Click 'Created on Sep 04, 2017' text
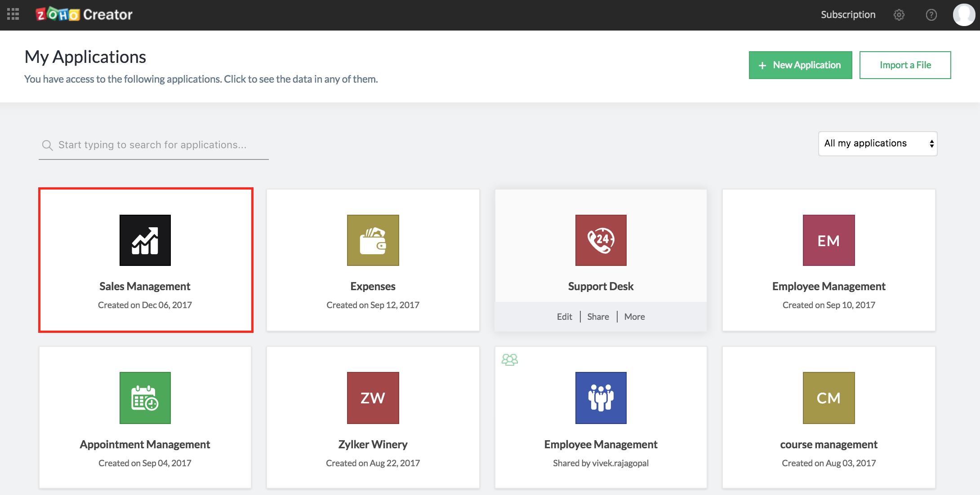This screenshot has width=980, height=495. pos(145,463)
